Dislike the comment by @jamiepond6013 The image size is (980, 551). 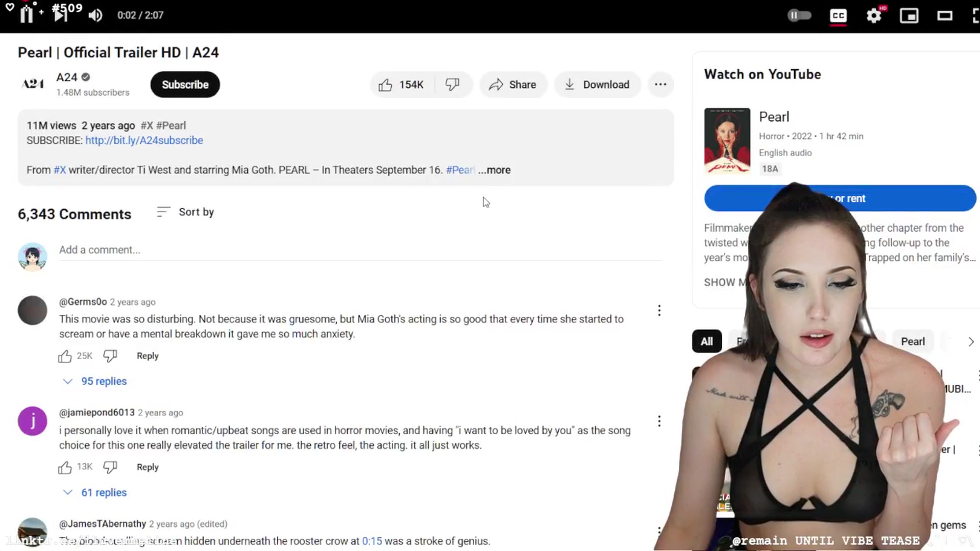110,467
